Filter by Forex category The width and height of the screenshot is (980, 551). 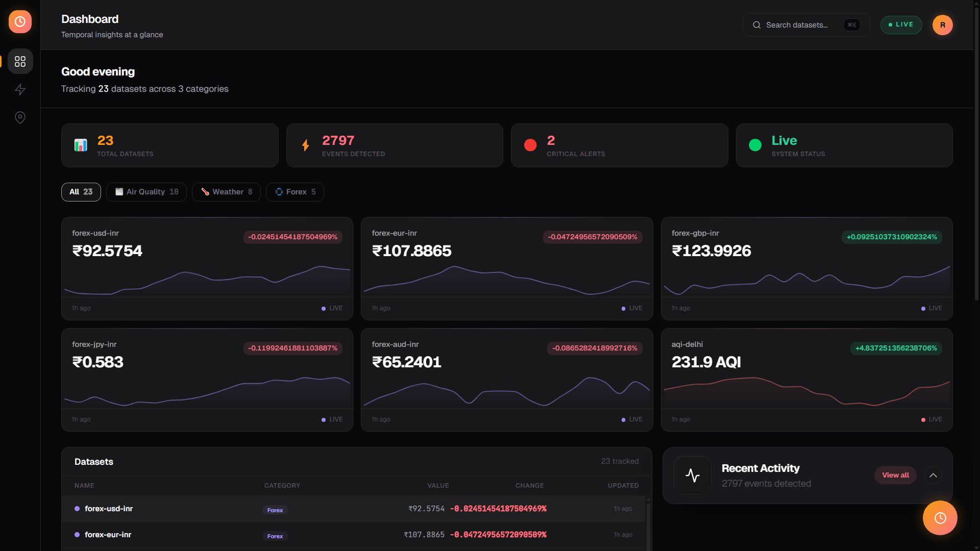coord(295,192)
